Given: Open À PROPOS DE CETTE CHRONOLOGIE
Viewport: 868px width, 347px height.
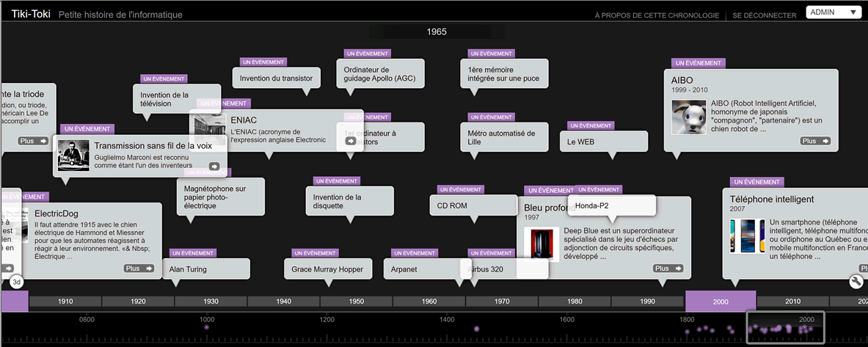Looking at the screenshot, I should 657,15.
